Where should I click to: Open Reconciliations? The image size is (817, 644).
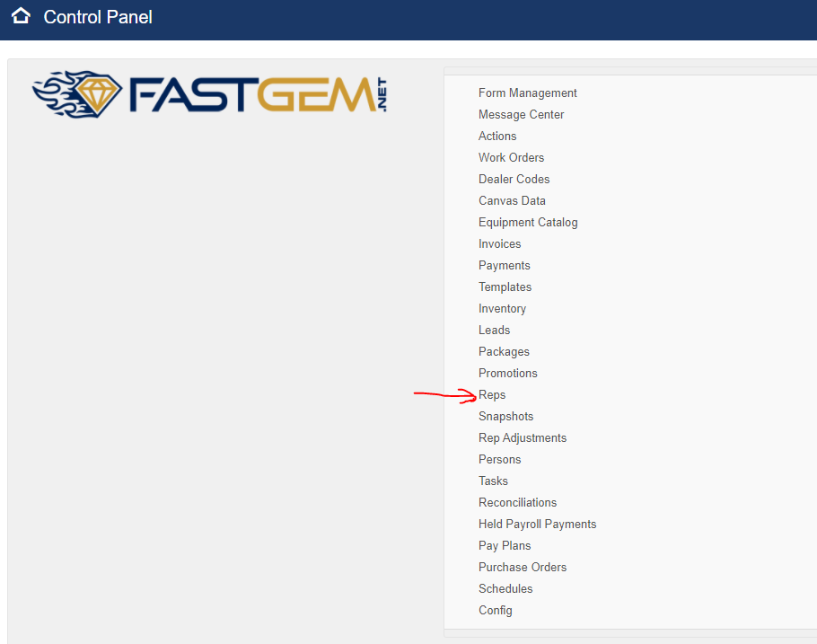[x=517, y=503]
